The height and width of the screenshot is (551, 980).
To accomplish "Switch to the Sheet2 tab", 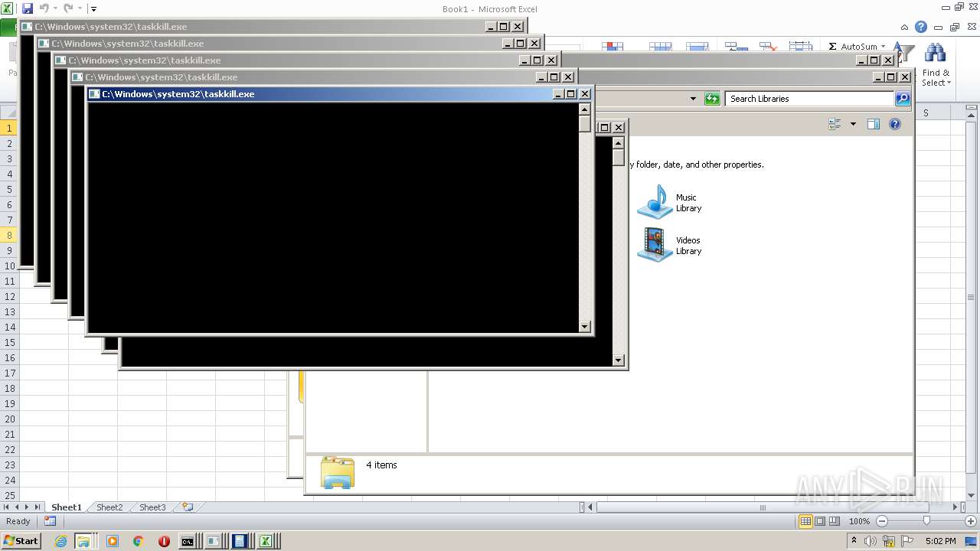I will pos(109,507).
